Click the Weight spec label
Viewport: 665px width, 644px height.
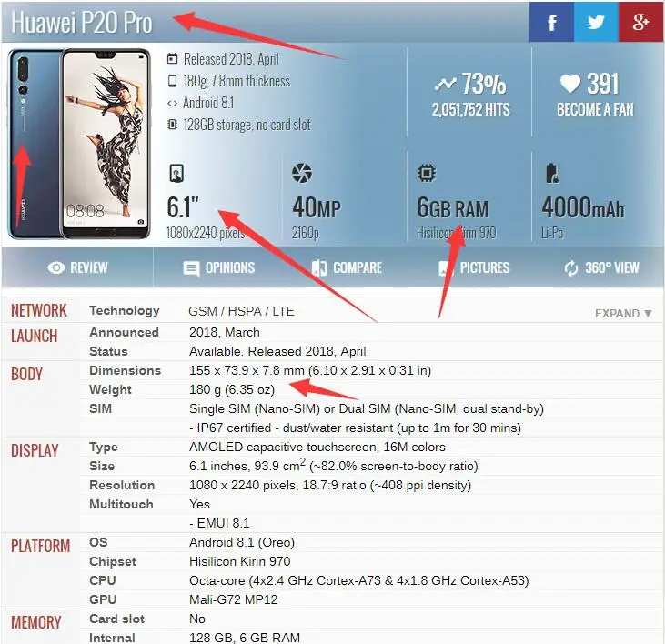coord(110,389)
